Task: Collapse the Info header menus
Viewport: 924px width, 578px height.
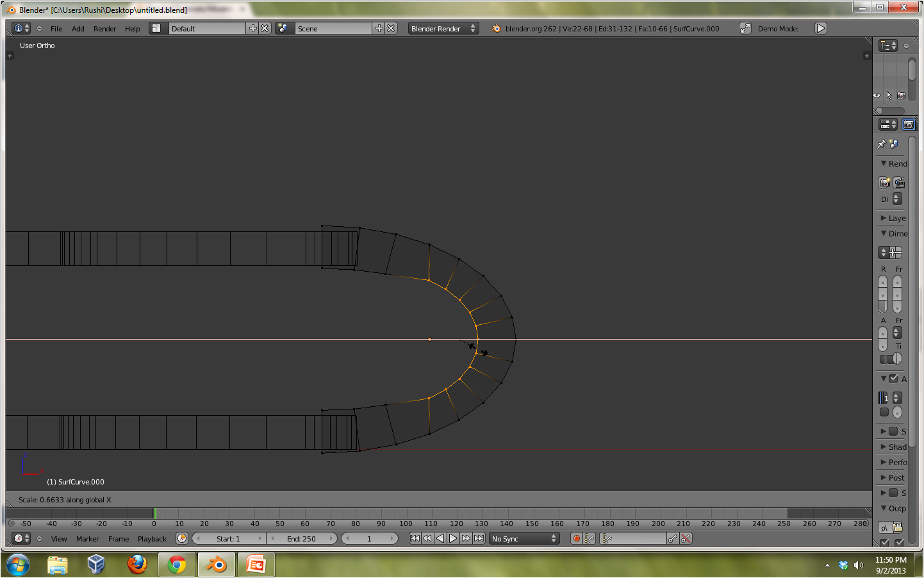Action: point(39,28)
